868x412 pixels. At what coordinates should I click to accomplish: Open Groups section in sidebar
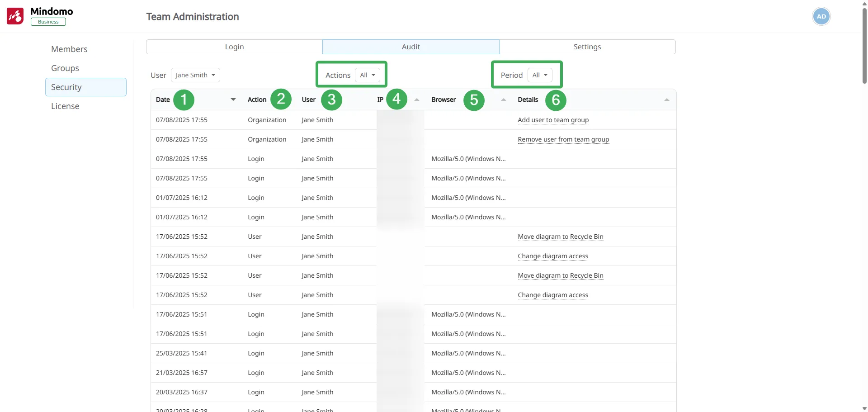coord(65,68)
